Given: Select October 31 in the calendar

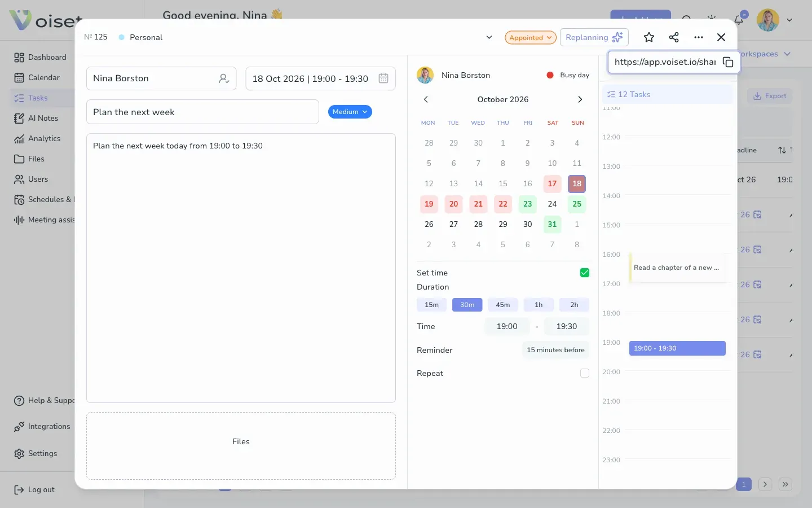Looking at the screenshot, I should (x=552, y=224).
